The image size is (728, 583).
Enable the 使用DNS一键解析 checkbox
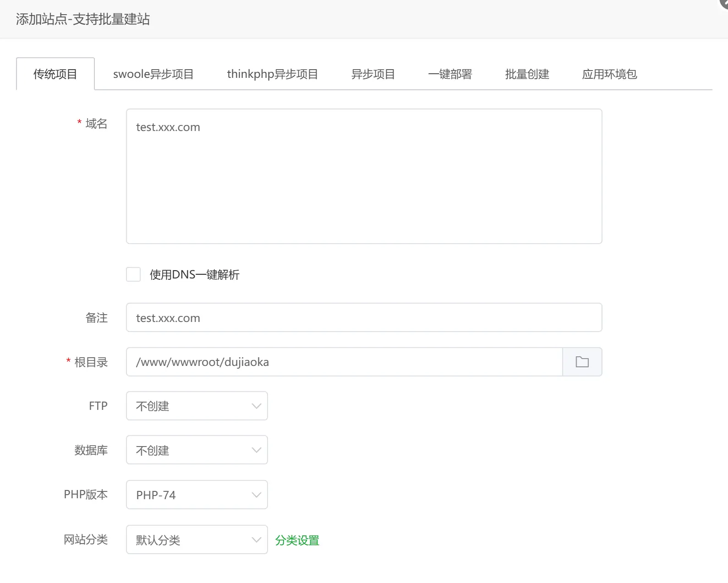[x=133, y=274]
